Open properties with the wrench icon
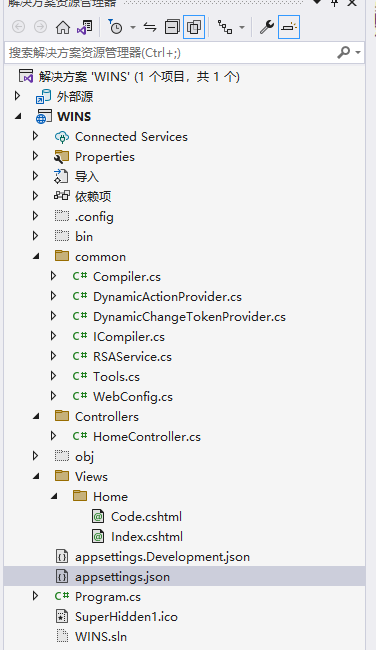Viewport: 376px width, 650px height. (x=267, y=27)
